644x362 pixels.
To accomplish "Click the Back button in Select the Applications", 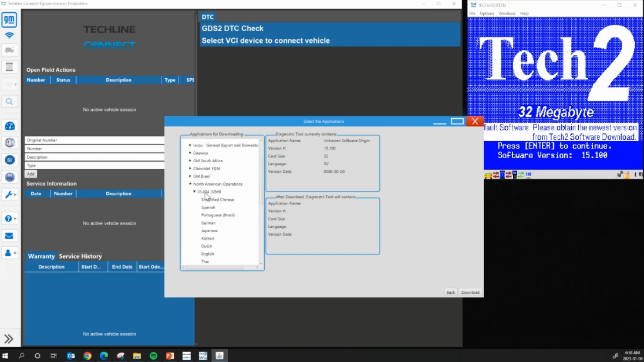I will [450, 293].
